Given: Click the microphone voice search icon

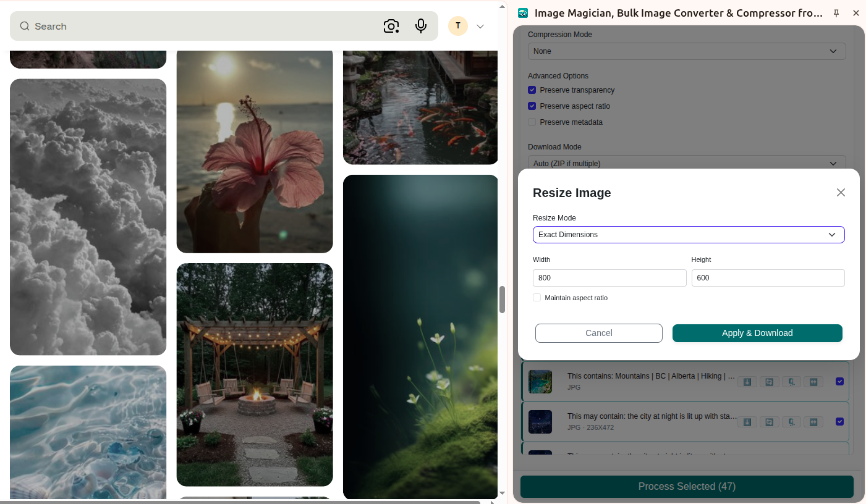Looking at the screenshot, I should pos(421,26).
